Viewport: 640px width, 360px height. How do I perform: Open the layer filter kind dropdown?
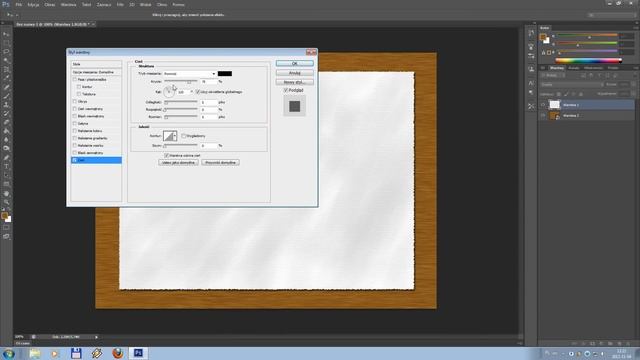pos(552,76)
